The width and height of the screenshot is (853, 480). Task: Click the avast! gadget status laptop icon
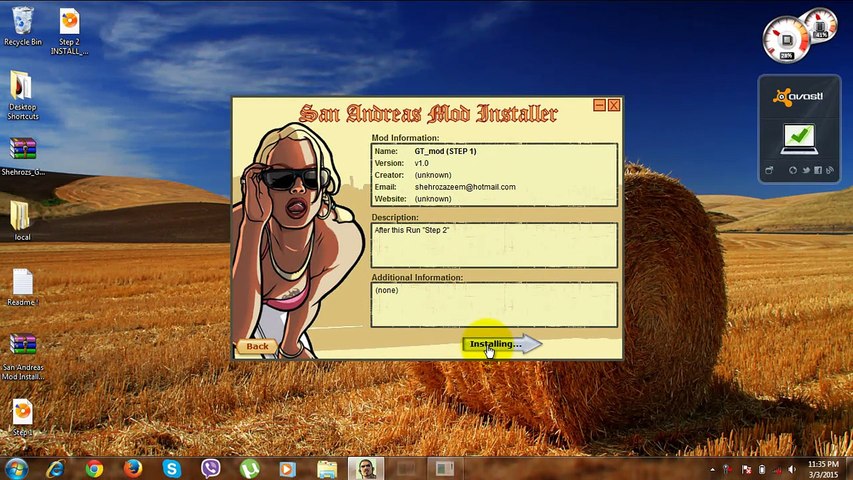[x=797, y=137]
